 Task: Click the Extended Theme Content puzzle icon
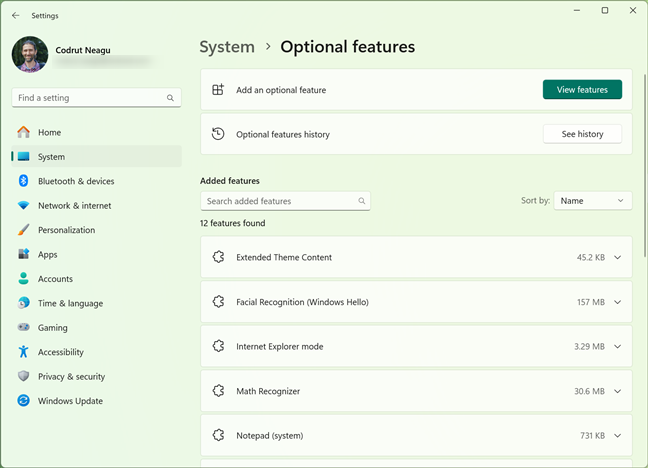click(x=218, y=257)
